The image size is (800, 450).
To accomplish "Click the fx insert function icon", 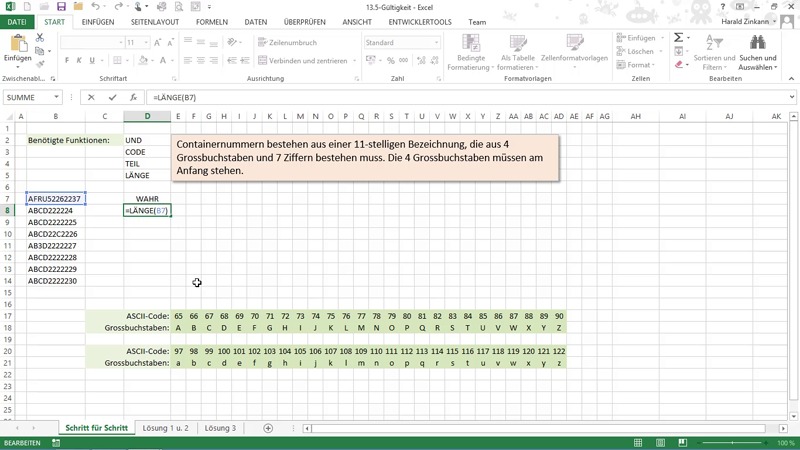I will pos(133,97).
